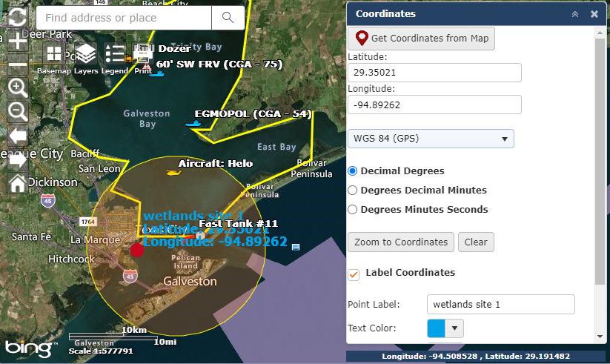Image resolution: width=610 pixels, height=364 pixels.
Task: Click the Point Label text field
Action: pos(501,305)
